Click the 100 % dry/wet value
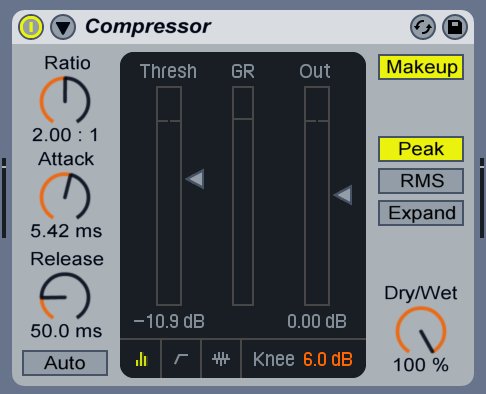 click(421, 365)
